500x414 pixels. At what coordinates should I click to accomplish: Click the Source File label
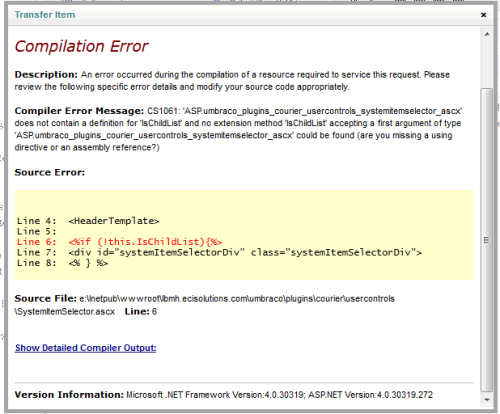click(46, 298)
